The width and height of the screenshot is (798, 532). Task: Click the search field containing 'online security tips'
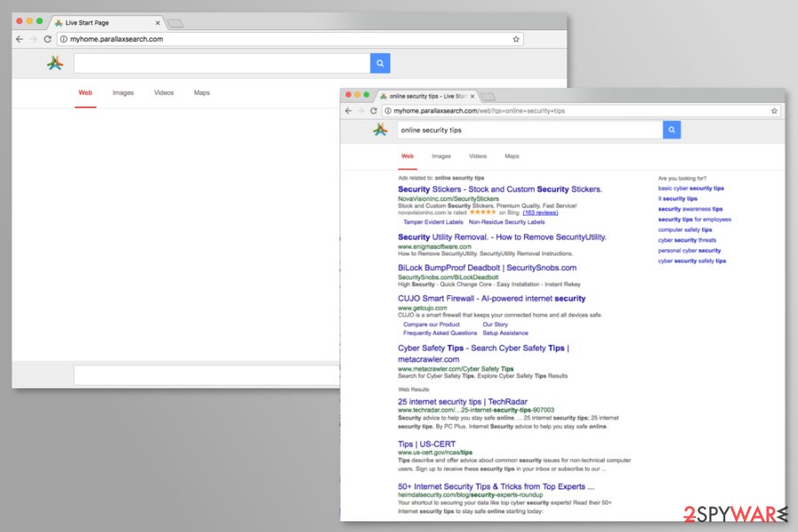click(530, 129)
